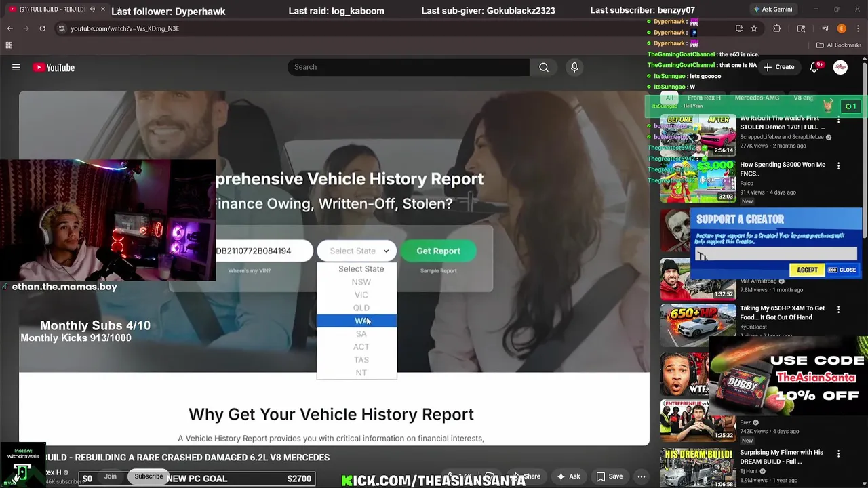Select the From Rex H chip

[704, 98]
